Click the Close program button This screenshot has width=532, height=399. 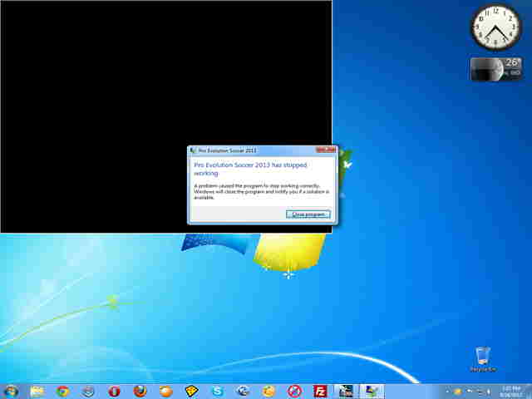click(x=308, y=214)
